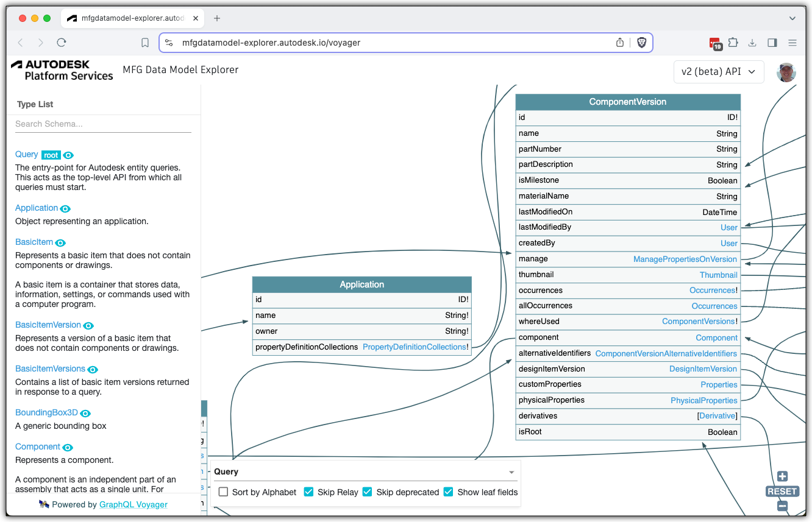Select the whereUsed field row
Viewport: 812px width, 522px height.
(x=628, y=322)
